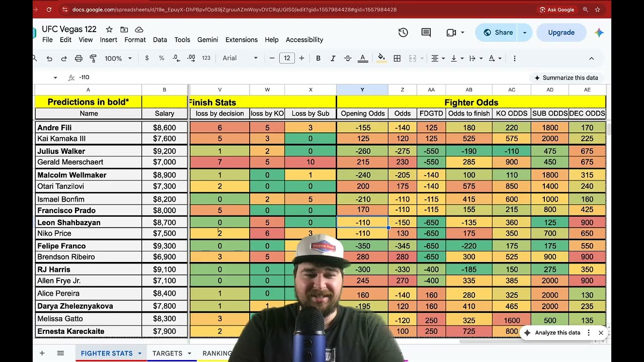
Task: Toggle strikethrough formatting
Action: tap(348, 58)
